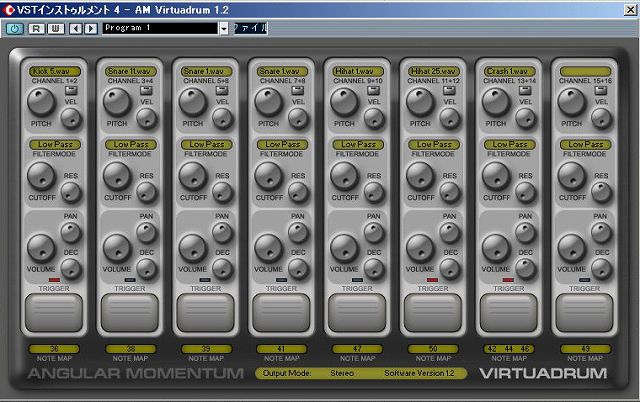The width and height of the screenshot is (640, 402).
Task: Click the R read automation button
Action: point(36,29)
